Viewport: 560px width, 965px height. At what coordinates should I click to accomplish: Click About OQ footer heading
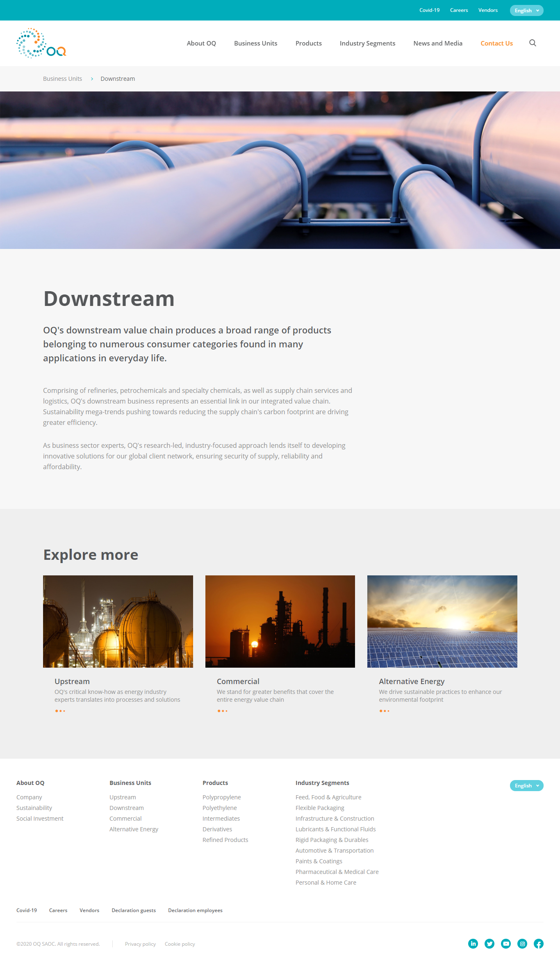pyautogui.click(x=30, y=783)
